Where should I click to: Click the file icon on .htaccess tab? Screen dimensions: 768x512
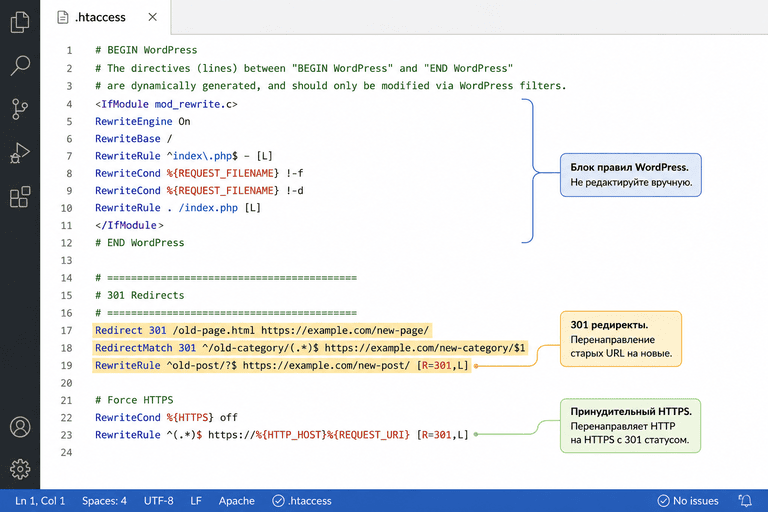[x=63, y=17]
